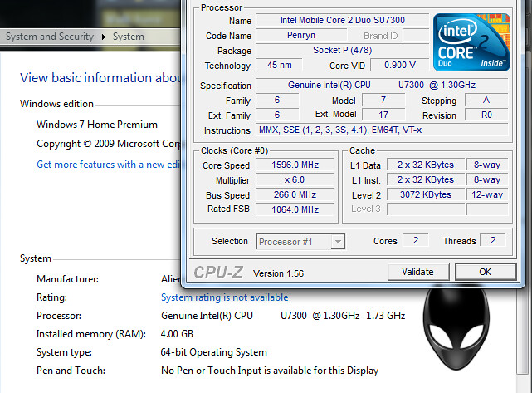Click the Revision value R0
Viewport: 532px width, 393px height.
point(486,115)
